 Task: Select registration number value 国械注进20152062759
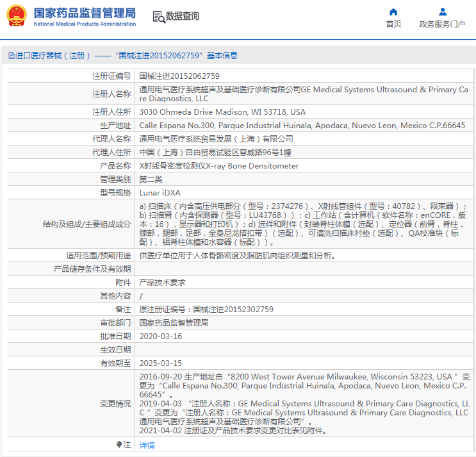tap(179, 76)
